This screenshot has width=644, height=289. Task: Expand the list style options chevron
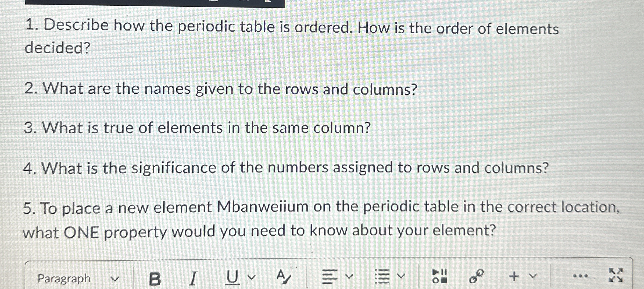pyautogui.click(x=401, y=276)
